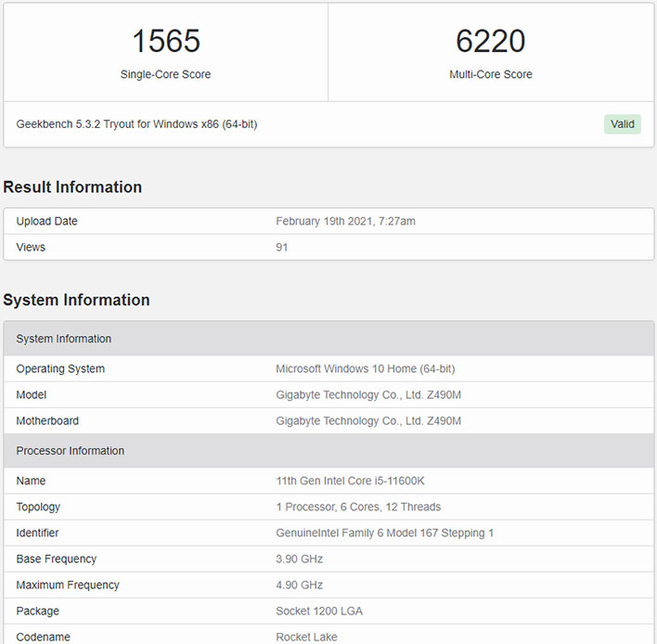The height and width of the screenshot is (644, 657).
Task: Select the February 19th 2021, 7:27am value
Action: tap(346, 221)
